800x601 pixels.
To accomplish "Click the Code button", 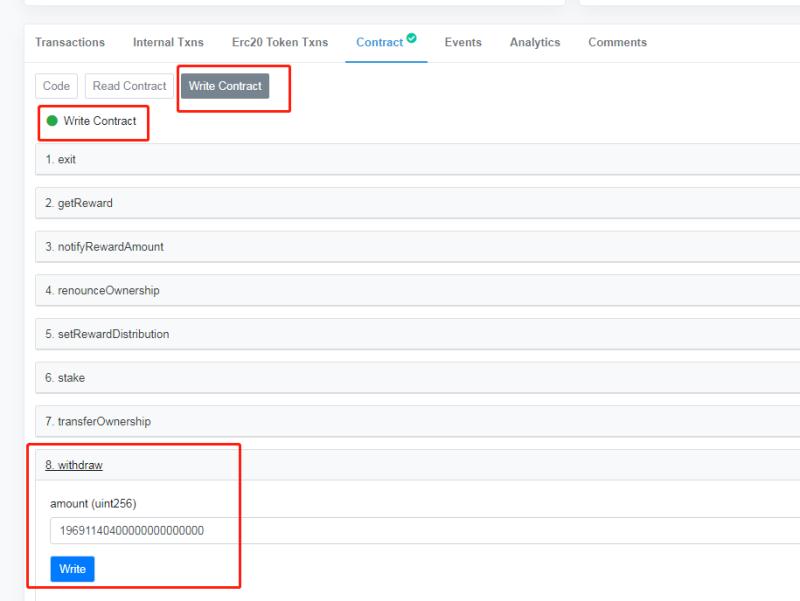I will (x=56, y=86).
